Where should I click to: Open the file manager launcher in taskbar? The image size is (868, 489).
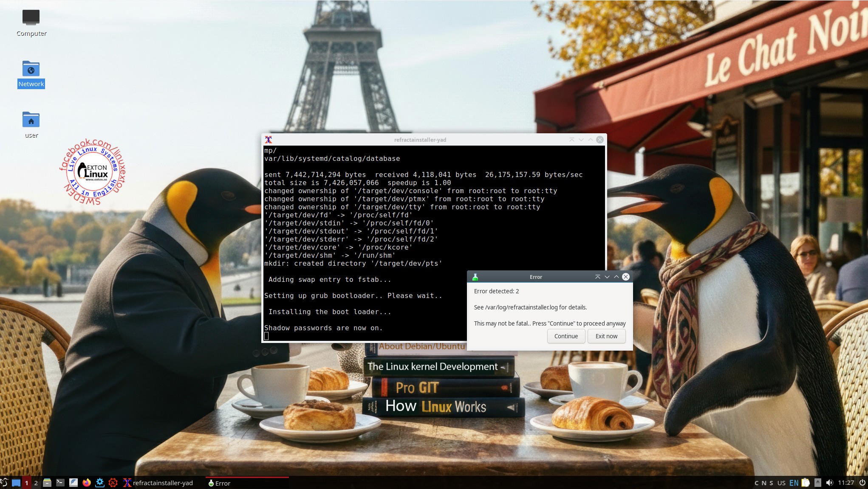pos(47,483)
